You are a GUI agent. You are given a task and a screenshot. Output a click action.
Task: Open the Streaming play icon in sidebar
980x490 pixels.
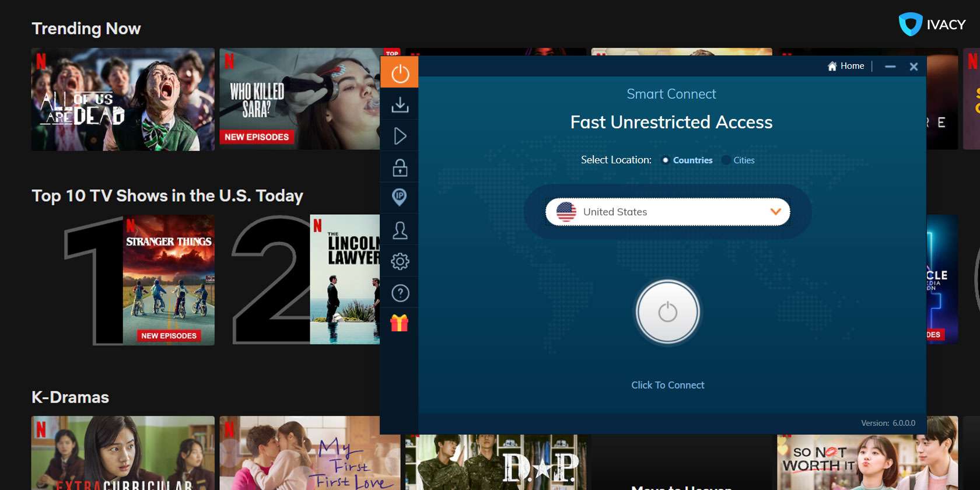pyautogui.click(x=400, y=136)
